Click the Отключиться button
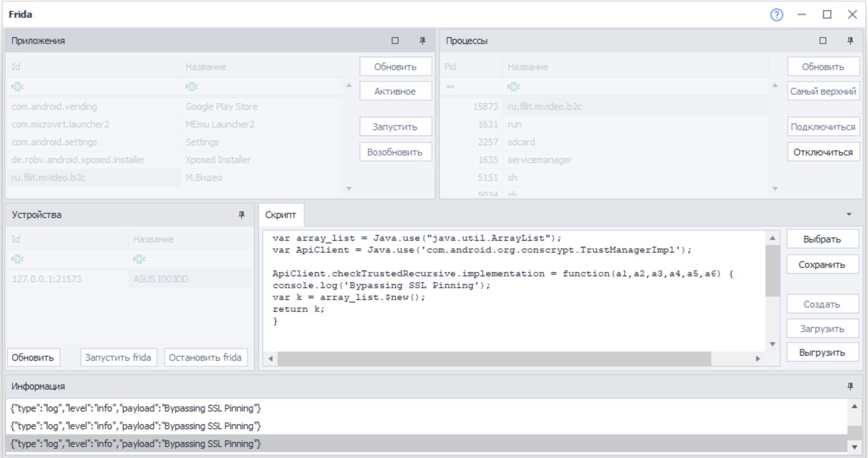 click(x=823, y=152)
